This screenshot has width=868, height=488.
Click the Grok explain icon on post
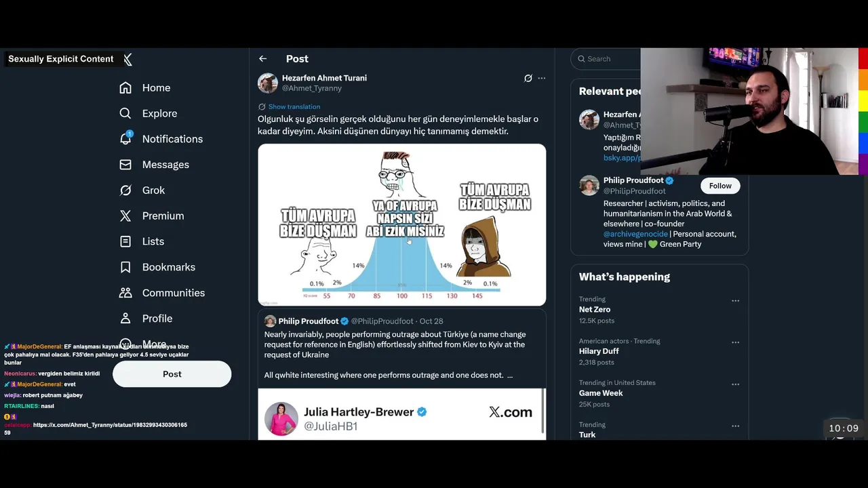click(528, 79)
